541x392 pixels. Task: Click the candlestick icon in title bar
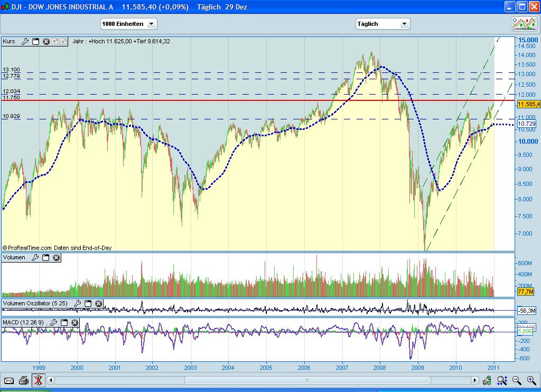pyautogui.click(x=7, y=7)
